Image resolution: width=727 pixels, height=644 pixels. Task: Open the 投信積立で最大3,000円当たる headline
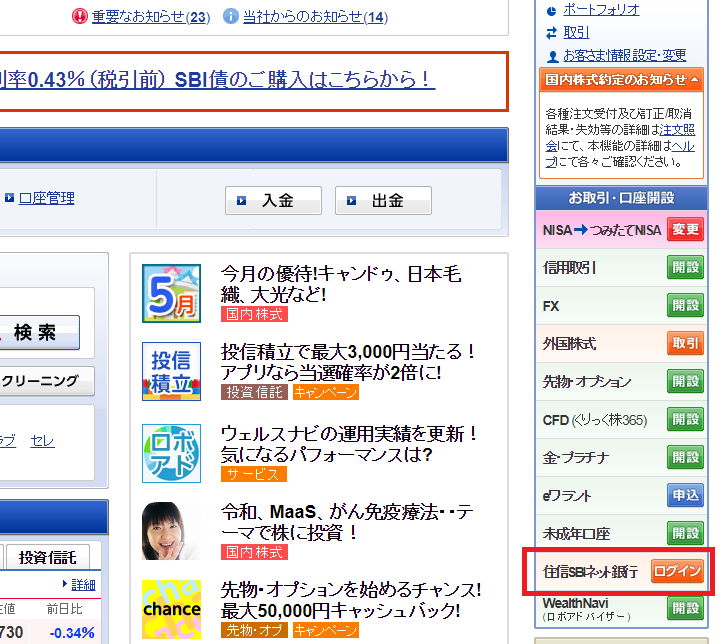pyautogui.click(x=348, y=362)
